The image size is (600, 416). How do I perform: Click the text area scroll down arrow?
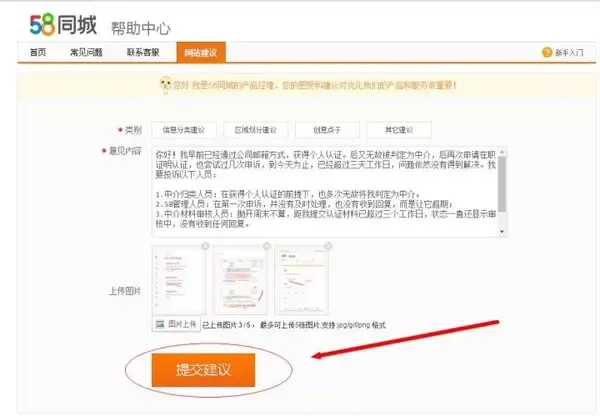tap(502, 232)
